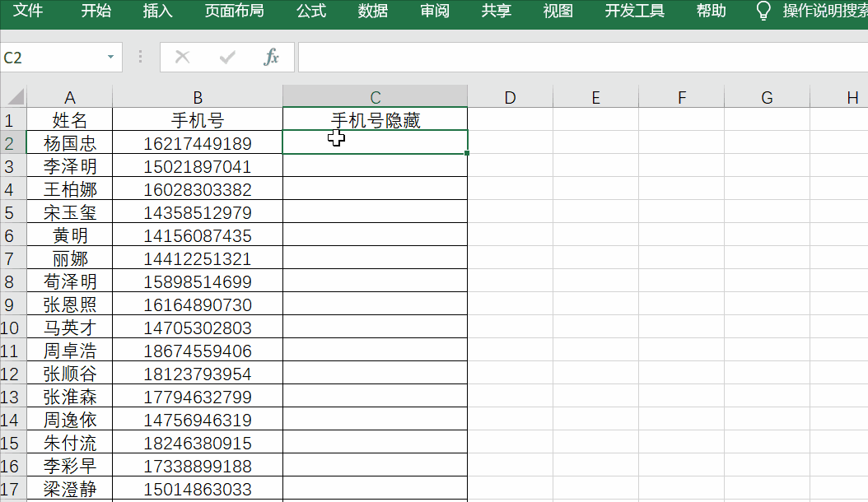Switch to the 开始 ribbon tab
868x502 pixels.
96,11
